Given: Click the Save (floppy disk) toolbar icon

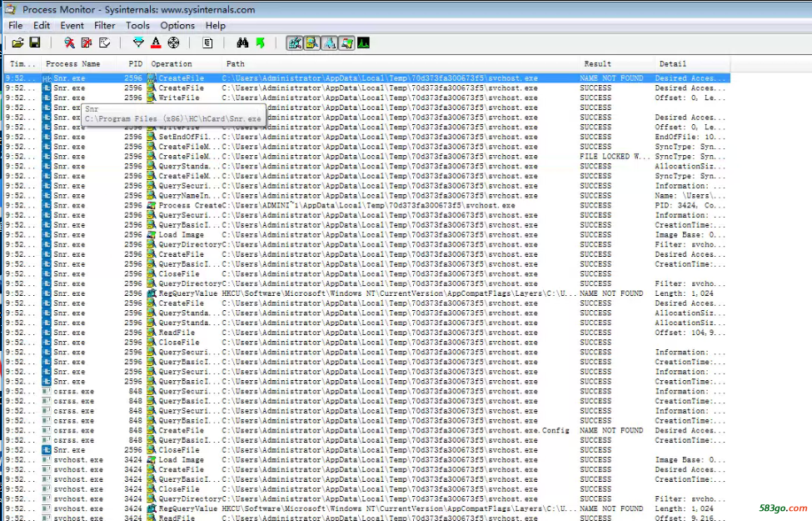Looking at the screenshot, I should [35, 43].
